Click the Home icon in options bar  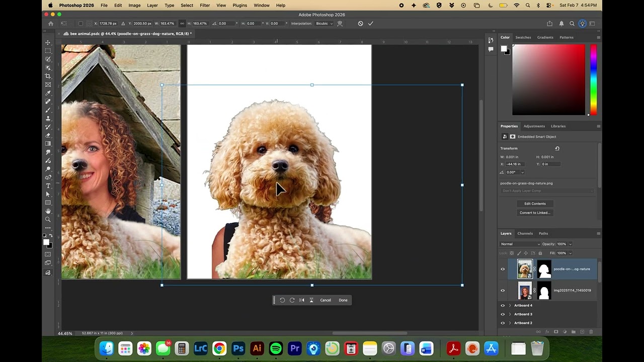51,24
